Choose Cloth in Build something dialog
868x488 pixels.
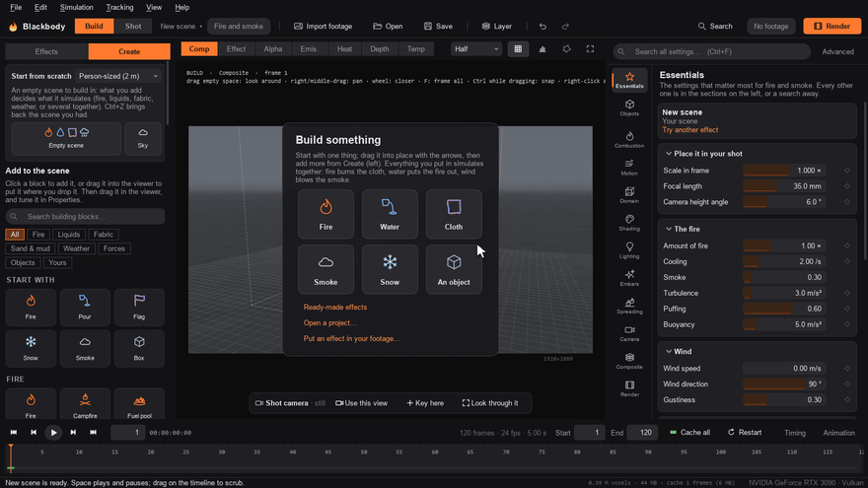tap(454, 214)
